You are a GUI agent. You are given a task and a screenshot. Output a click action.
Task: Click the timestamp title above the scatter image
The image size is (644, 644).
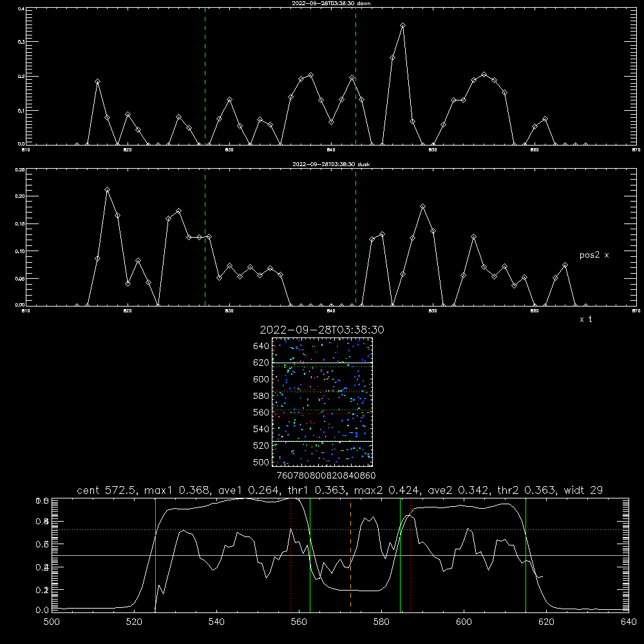click(322, 330)
